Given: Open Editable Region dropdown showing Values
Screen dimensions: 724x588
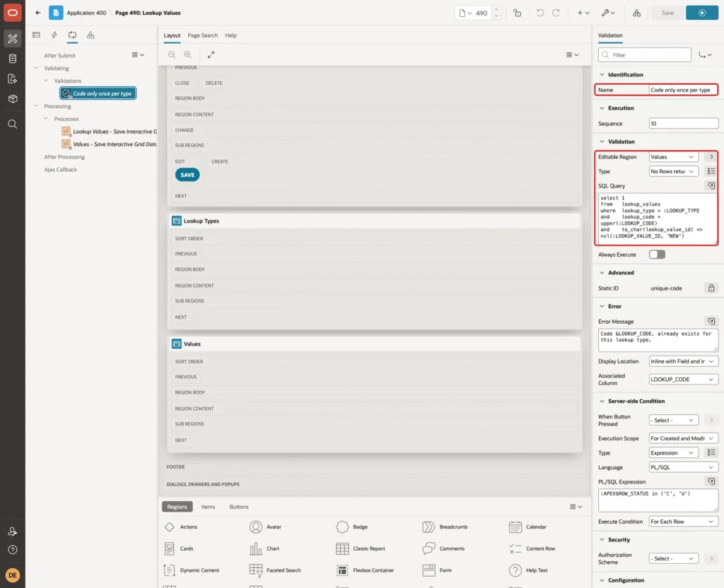Looking at the screenshot, I should [673, 157].
